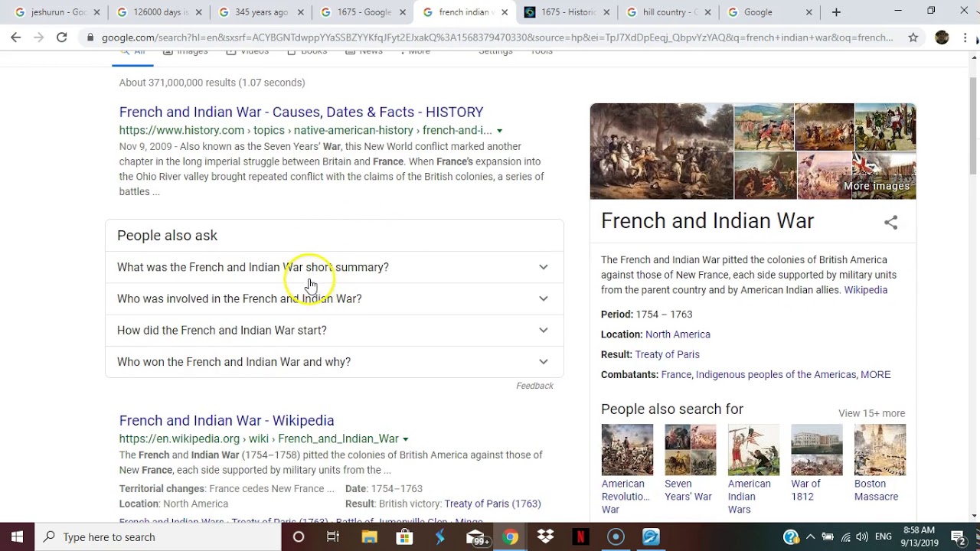Viewport: 980px width, 551px height.
Task: Click the ENG language indicator in tray
Action: (883, 537)
